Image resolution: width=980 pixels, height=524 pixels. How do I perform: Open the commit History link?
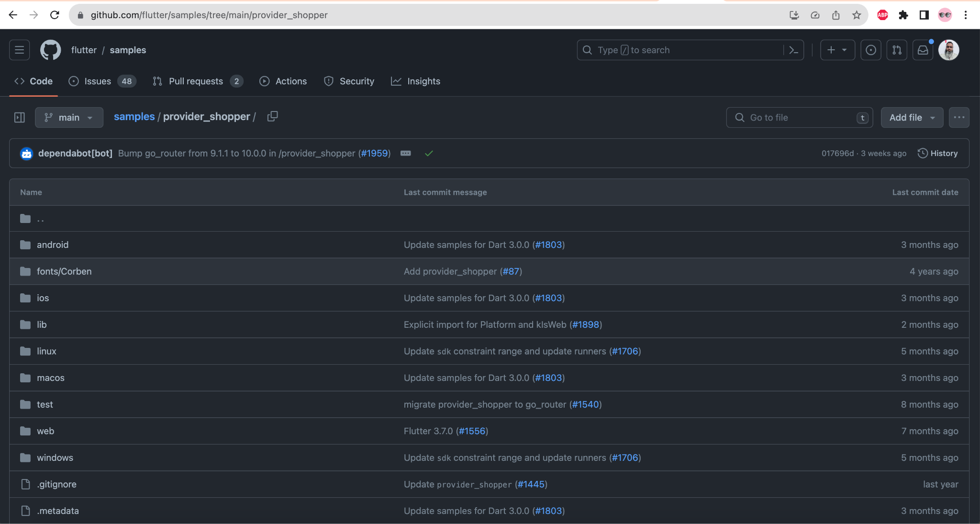click(937, 153)
